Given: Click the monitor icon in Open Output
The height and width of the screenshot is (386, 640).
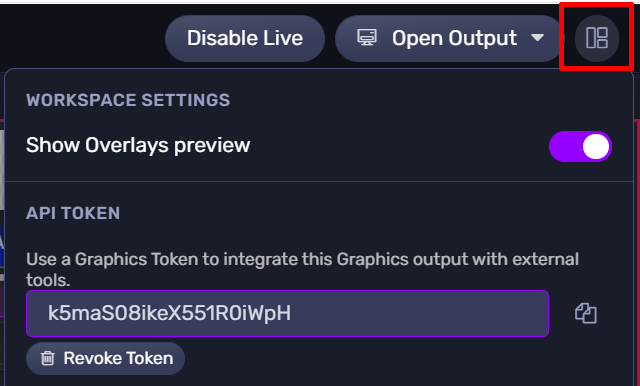Looking at the screenshot, I should (x=367, y=38).
